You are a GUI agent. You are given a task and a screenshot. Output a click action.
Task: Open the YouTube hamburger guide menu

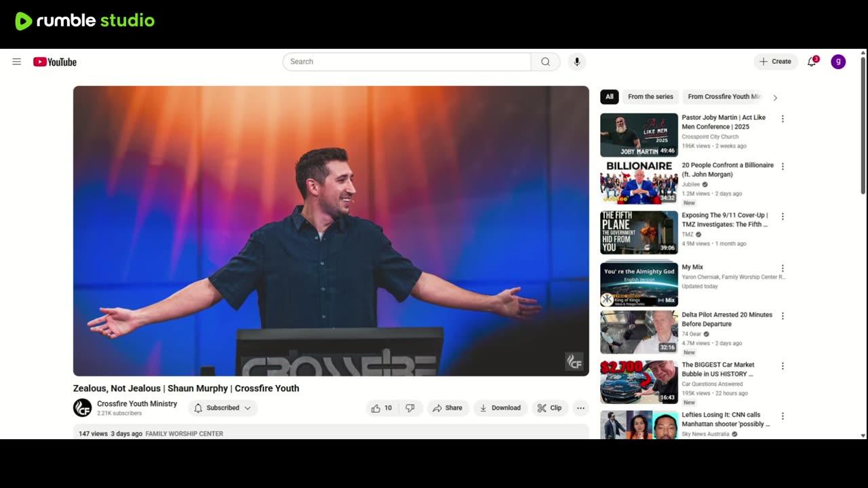[x=16, y=62]
